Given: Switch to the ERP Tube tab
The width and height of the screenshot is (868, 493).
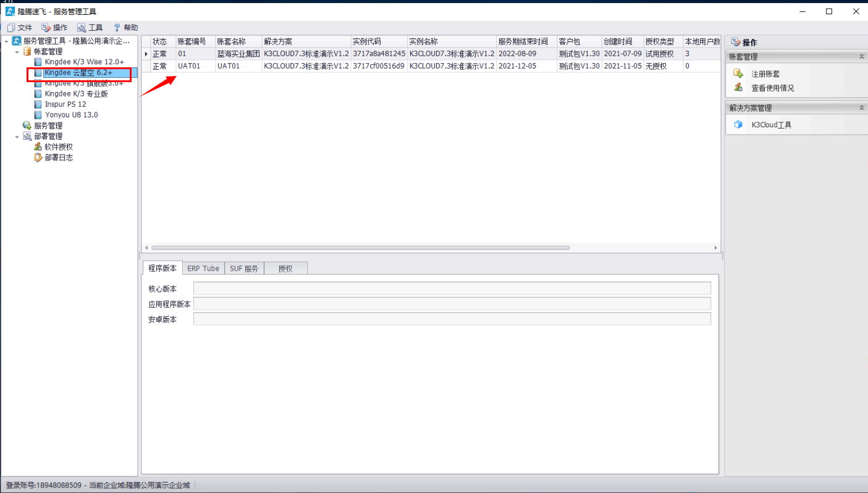Looking at the screenshot, I should [203, 268].
